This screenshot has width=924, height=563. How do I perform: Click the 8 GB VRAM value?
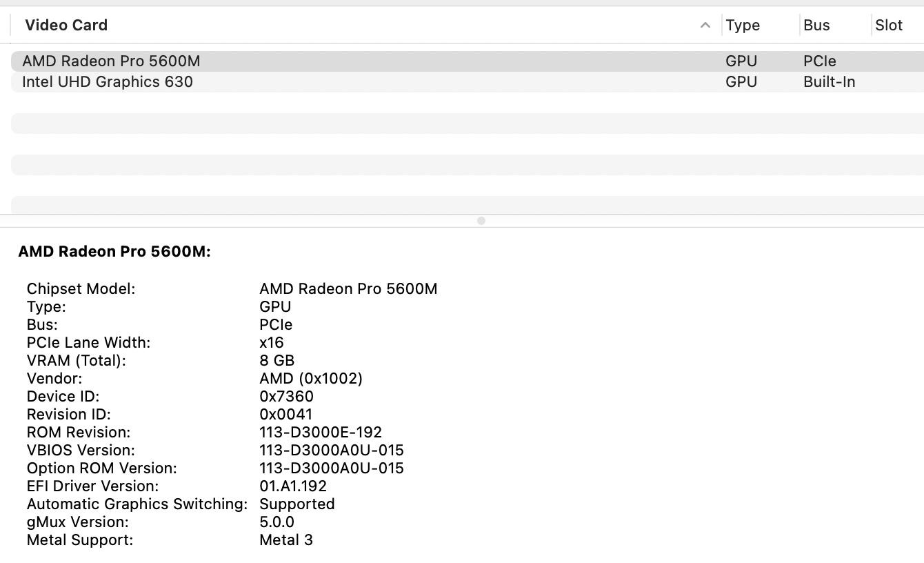coord(277,361)
